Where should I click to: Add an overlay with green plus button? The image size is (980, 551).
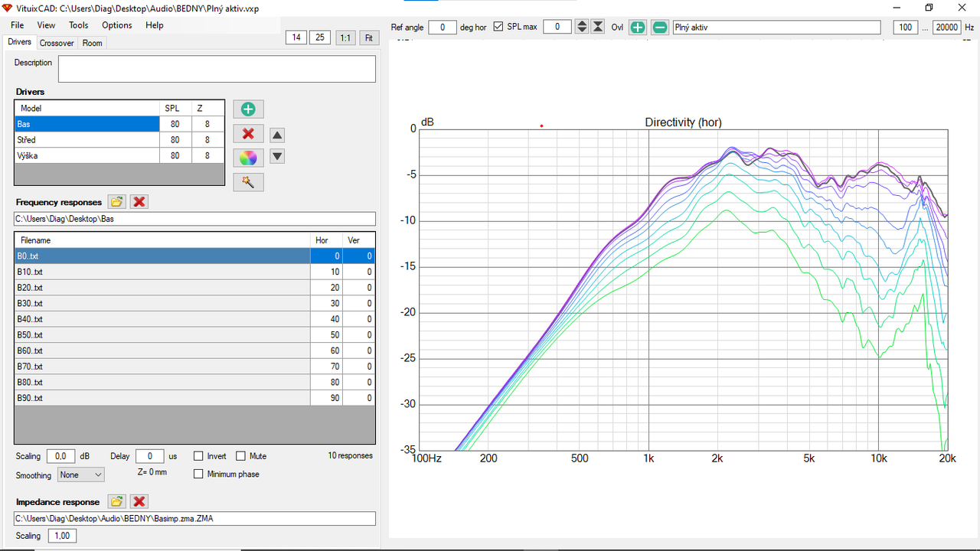pyautogui.click(x=638, y=28)
